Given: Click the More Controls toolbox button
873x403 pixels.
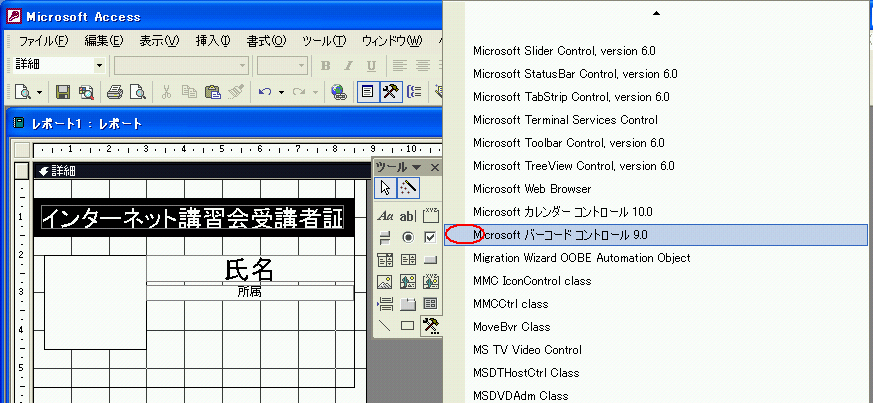Looking at the screenshot, I should (431, 325).
